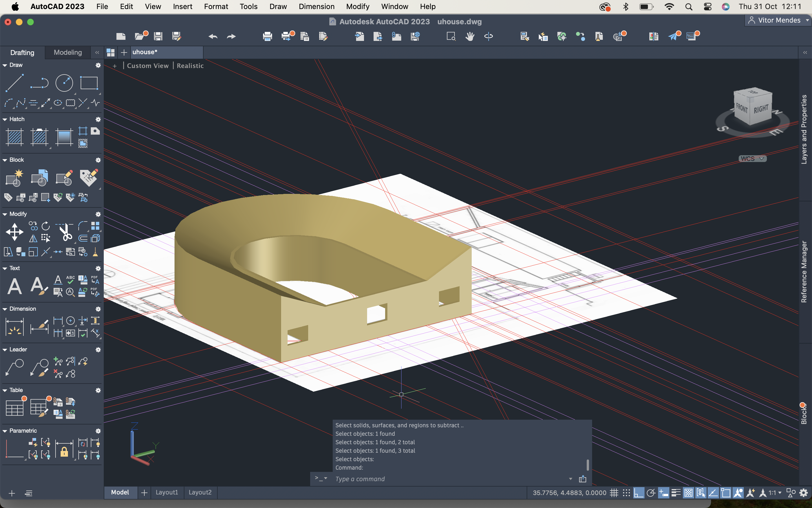Select the Line tool in Draw panel
812x508 pixels.
[14, 83]
